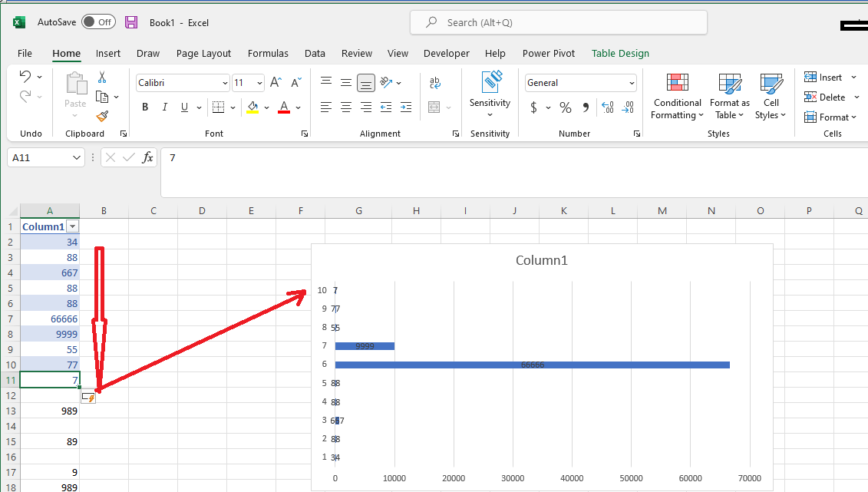Apply the yellow fill color
This screenshot has height=492, width=868.
tap(252, 107)
